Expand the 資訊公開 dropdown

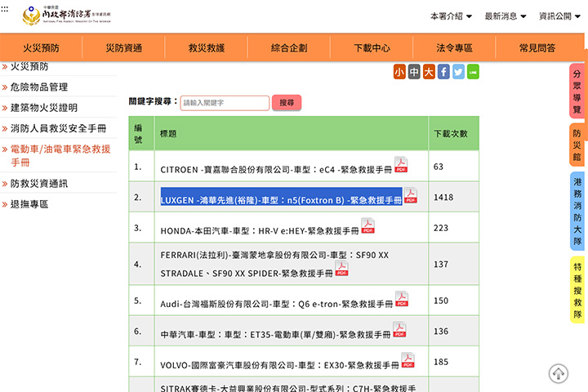[x=560, y=16]
